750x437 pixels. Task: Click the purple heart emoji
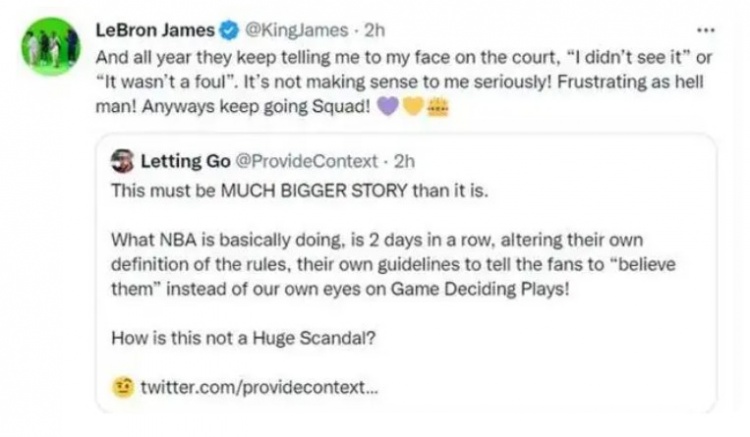(391, 110)
